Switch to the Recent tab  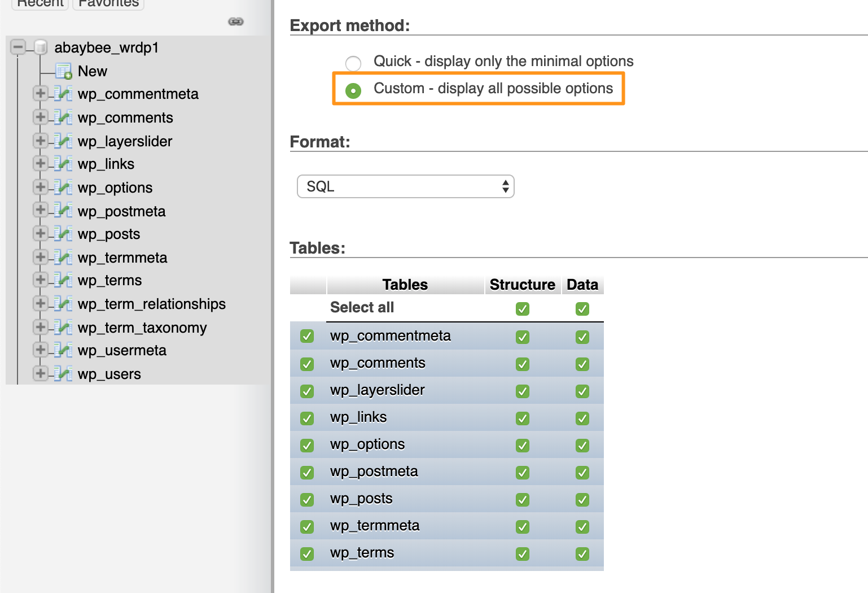[x=41, y=3]
